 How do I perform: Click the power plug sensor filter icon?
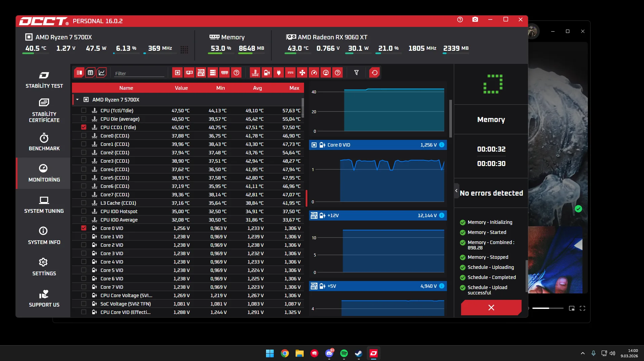pos(279,73)
